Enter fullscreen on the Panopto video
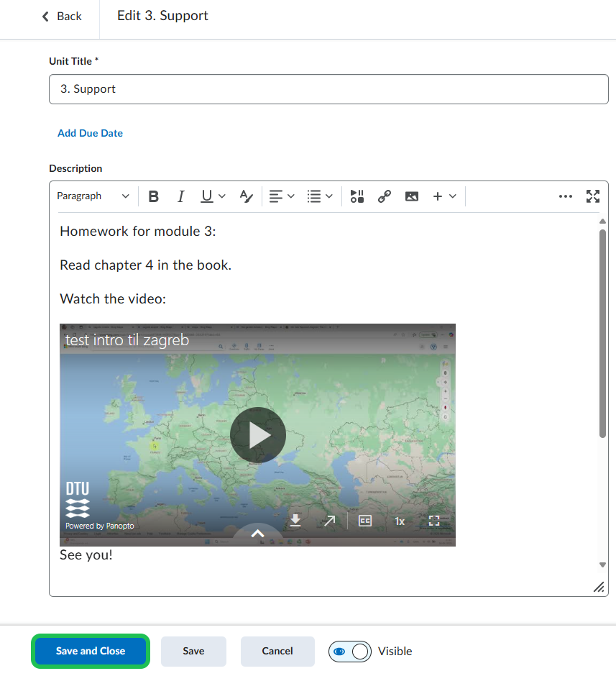This screenshot has height=676, width=616. (434, 521)
